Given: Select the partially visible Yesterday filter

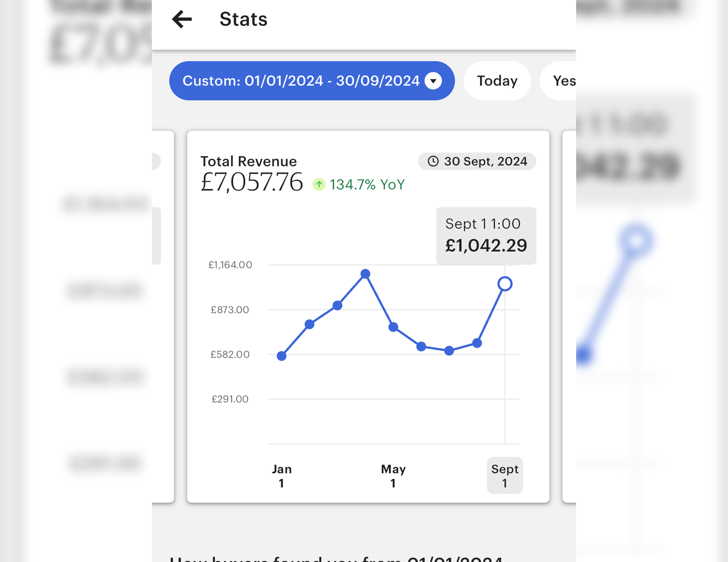Looking at the screenshot, I should coord(563,81).
